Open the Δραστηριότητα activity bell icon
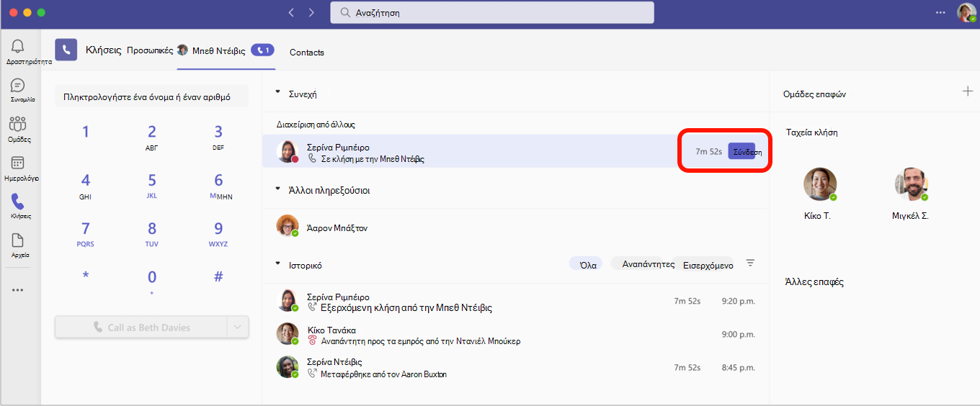Screen dimensions: 980x406 pos(18,47)
